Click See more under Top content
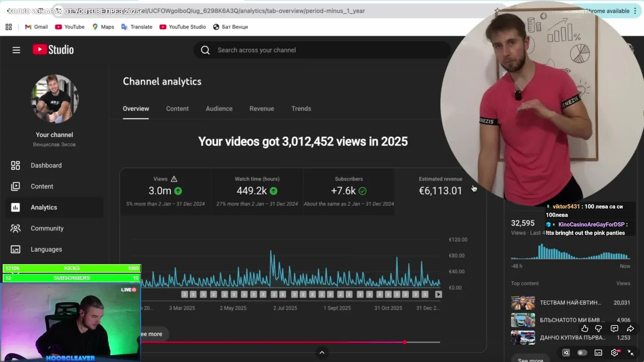The width and height of the screenshot is (644, 362). (x=530, y=360)
